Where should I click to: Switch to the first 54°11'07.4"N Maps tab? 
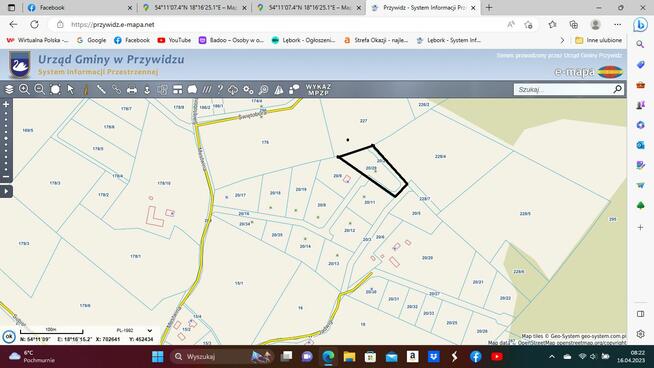click(195, 8)
